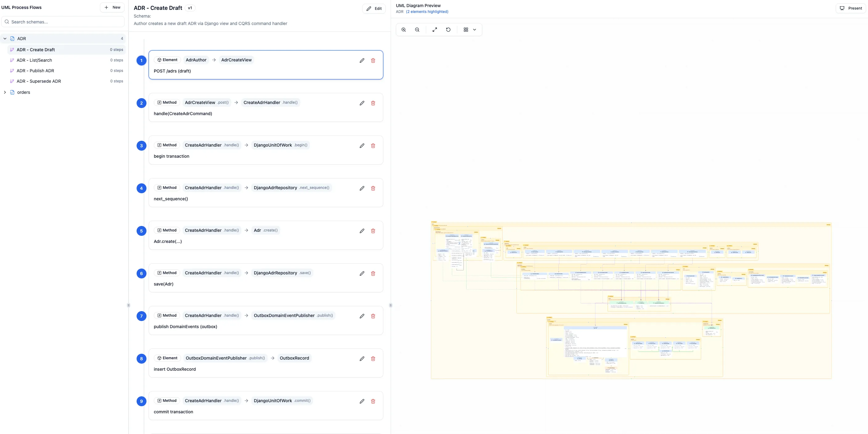Click the v1 version badge next to the title

(x=190, y=8)
